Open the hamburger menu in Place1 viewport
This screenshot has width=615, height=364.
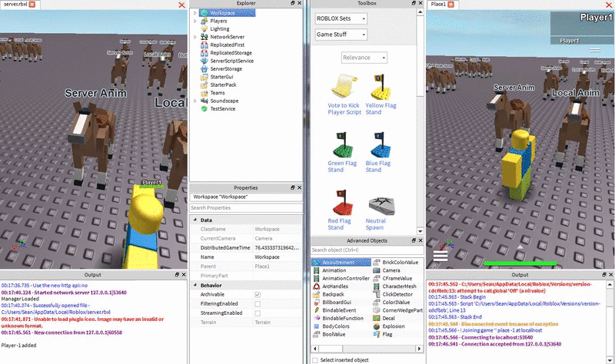click(440, 256)
